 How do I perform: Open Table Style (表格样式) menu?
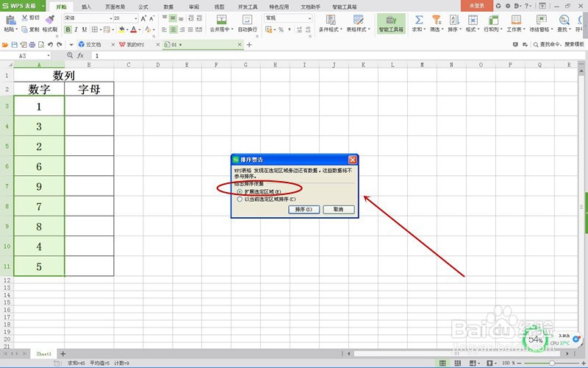(358, 24)
